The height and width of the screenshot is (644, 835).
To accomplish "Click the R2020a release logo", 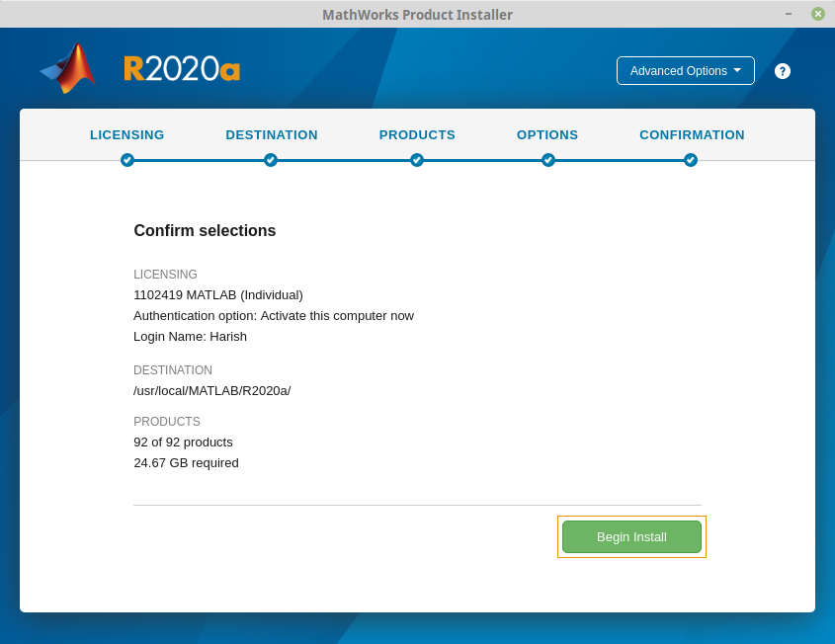I will coord(182,69).
